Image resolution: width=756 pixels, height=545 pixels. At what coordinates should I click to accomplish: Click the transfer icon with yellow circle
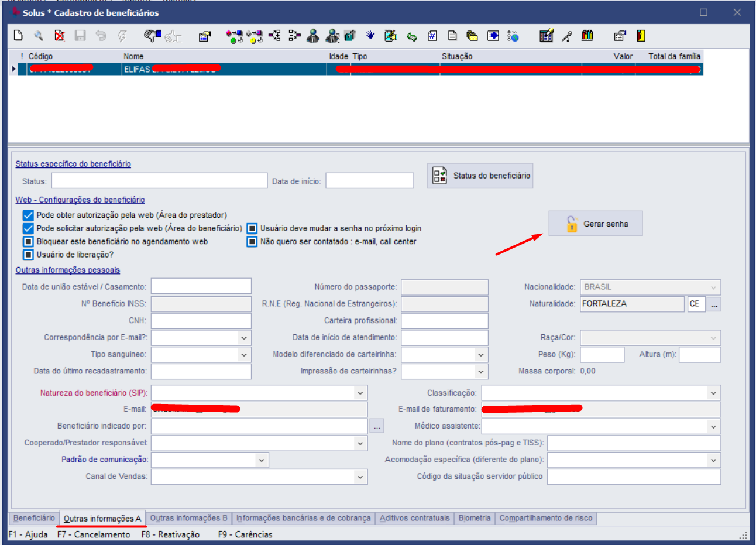[254, 36]
